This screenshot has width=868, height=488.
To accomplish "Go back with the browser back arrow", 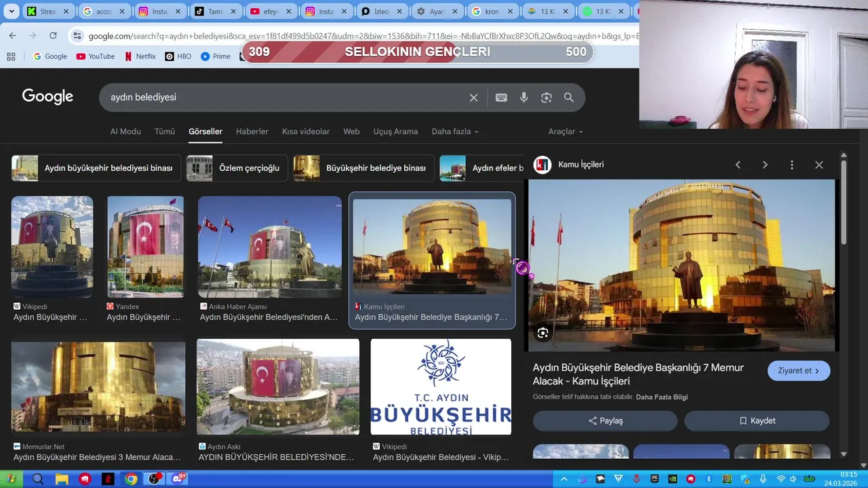I will 13,35.
